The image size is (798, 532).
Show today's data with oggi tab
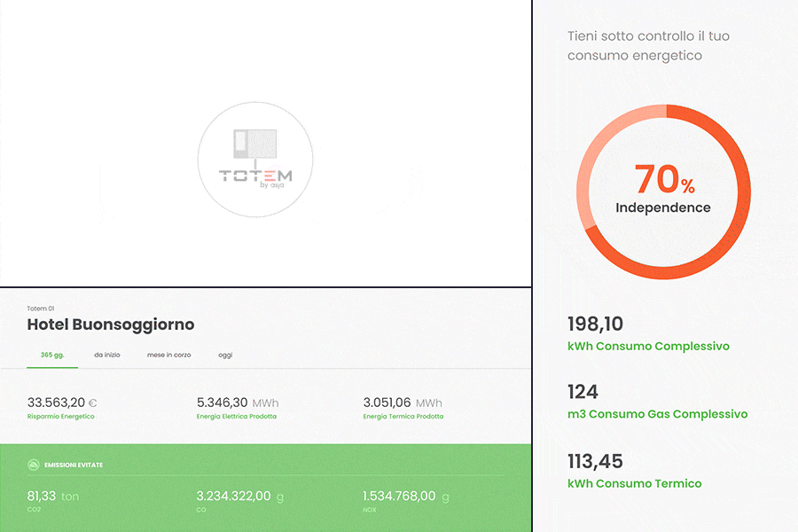click(x=225, y=355)
